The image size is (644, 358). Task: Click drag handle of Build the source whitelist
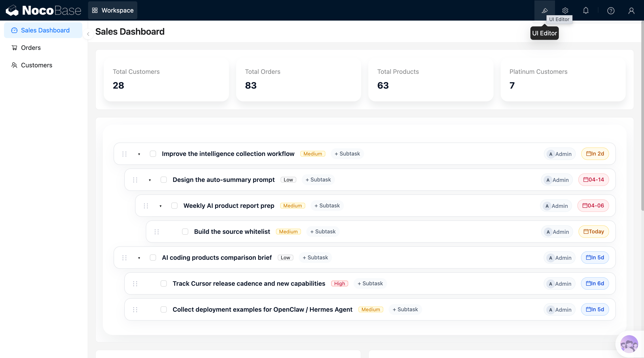(x=157, y=232)
